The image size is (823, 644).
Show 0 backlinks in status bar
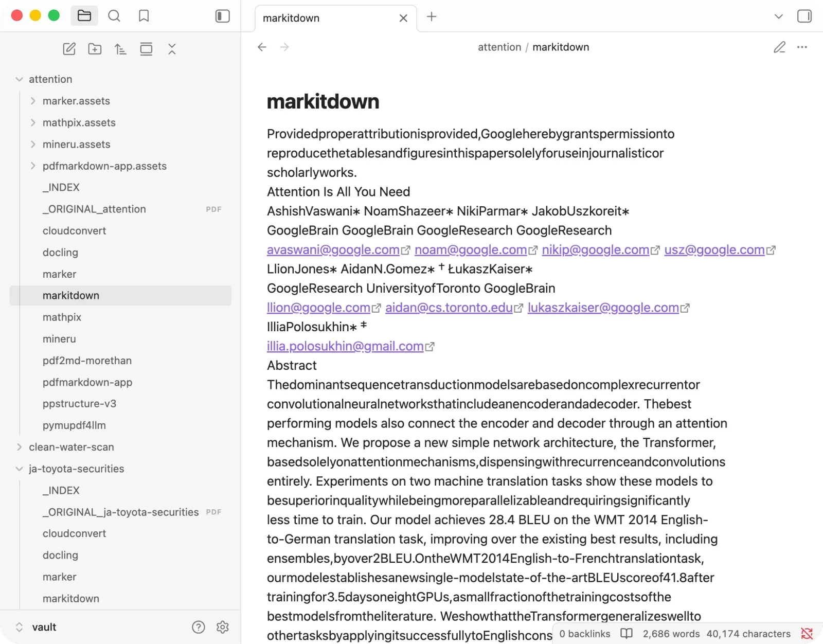pyautogui.click(x=585, y=634)
